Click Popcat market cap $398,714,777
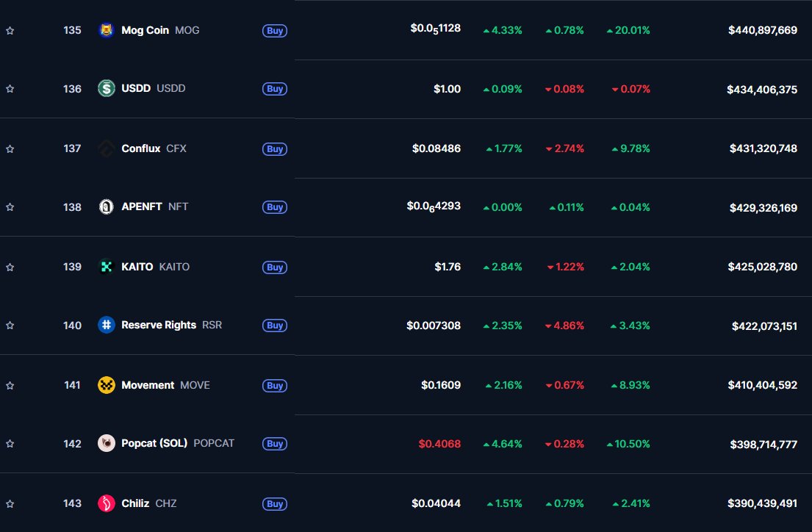 click(x=764, y=445)
